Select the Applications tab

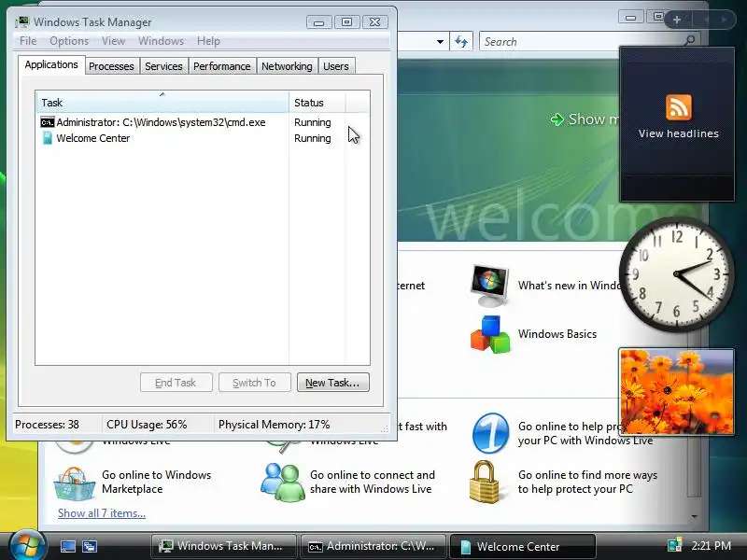pyautogui.click(x=51, y=64)
